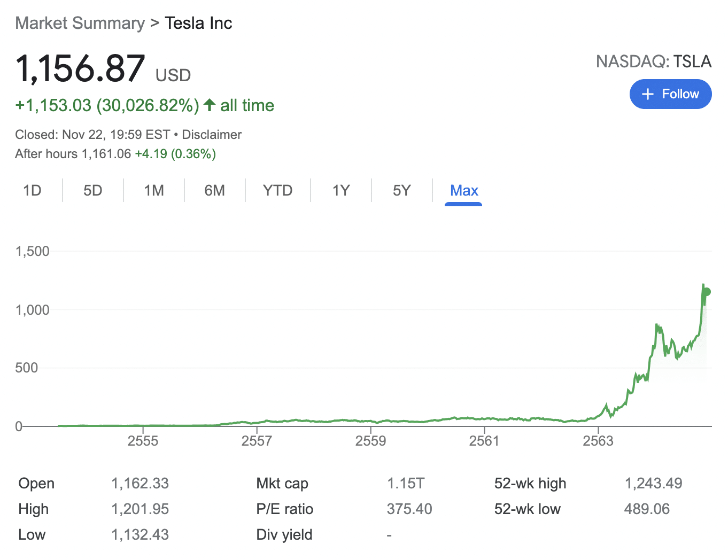Follow the TSLA stock
The image size is (728, 560).
[x=671, y=94]
